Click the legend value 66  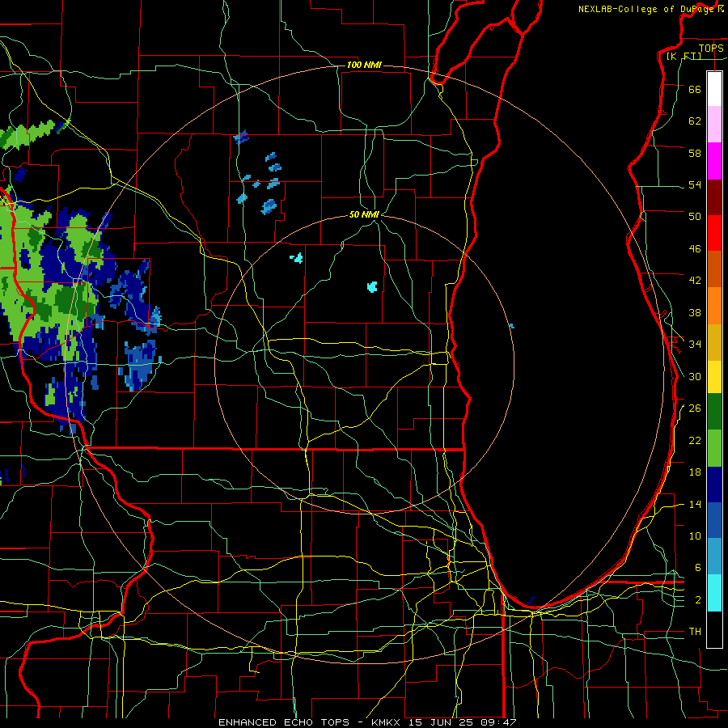(x=695, y=89)
